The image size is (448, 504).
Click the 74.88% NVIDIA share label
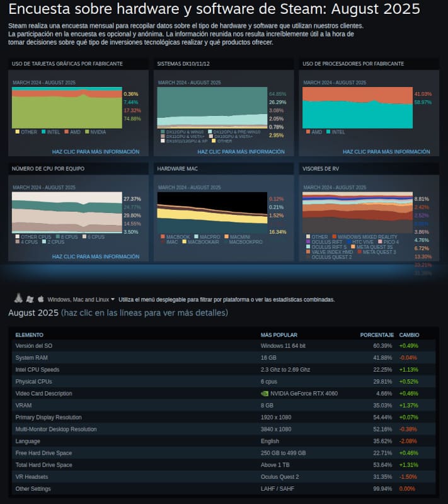click(132, 118)
